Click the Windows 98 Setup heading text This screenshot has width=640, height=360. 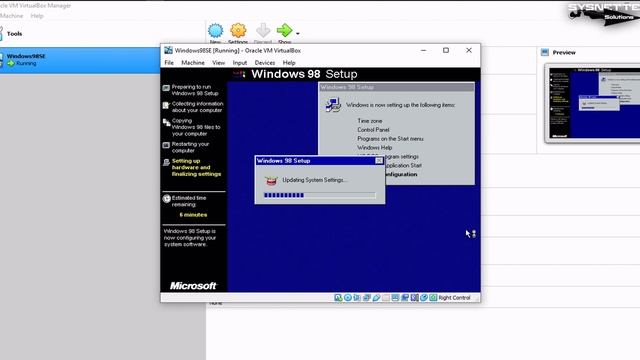(x=304, y=74)
